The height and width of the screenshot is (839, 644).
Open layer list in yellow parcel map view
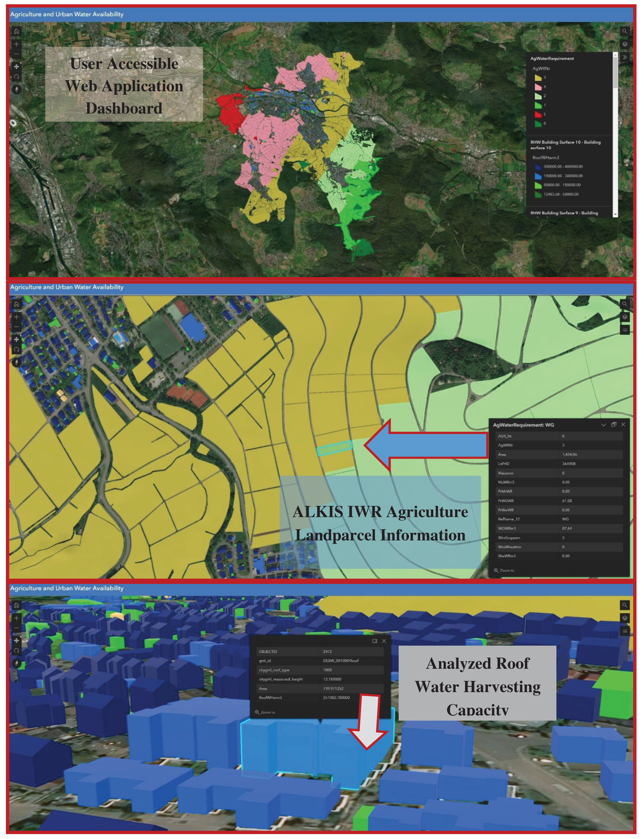625,317
